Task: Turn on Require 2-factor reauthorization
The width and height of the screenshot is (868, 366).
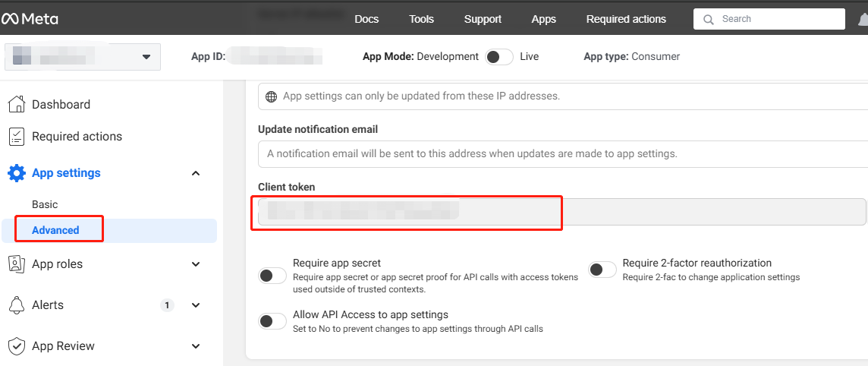Action: [602, 270]
